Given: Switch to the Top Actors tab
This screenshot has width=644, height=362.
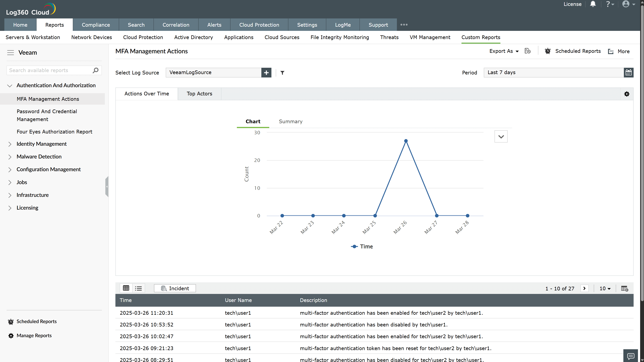Looking at the screenshot, I should (199, 94).
